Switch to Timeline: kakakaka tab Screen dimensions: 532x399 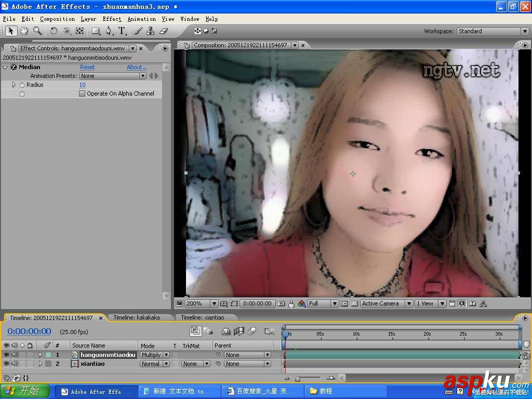(137, 317)
